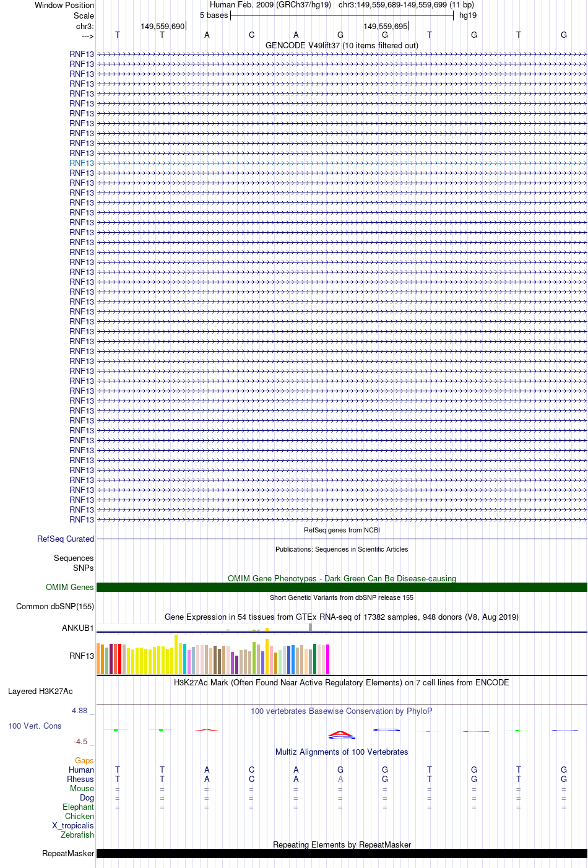This screenshot has height=868, width=588.
Task: Open the RefSeq Curated track label
Action: (x=66, y=539)
